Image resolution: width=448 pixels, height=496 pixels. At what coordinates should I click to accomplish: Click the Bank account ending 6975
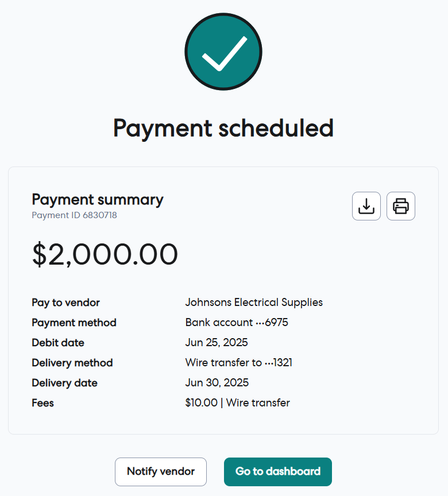click(x=237, y=323)
